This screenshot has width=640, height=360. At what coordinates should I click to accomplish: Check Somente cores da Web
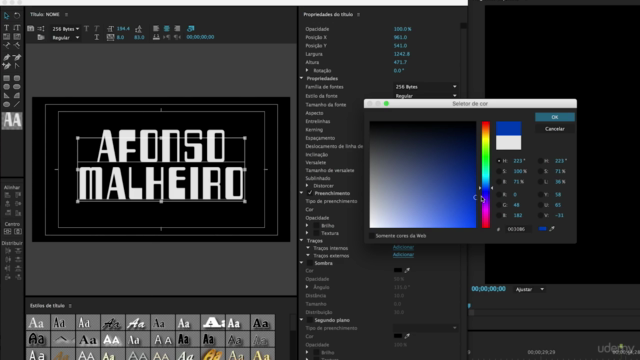pos(372,236)
